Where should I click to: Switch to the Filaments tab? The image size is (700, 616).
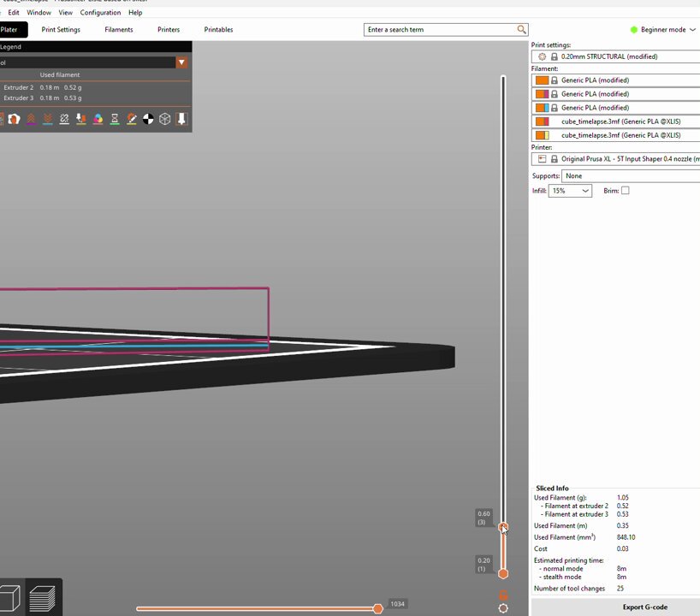tap(119, 29)
